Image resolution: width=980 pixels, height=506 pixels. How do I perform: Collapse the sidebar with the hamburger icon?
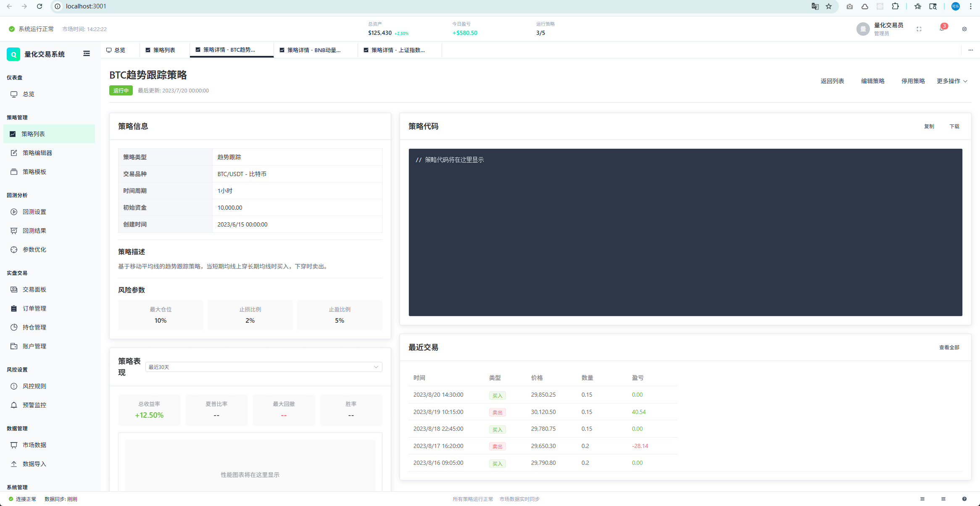pos(87,53)
